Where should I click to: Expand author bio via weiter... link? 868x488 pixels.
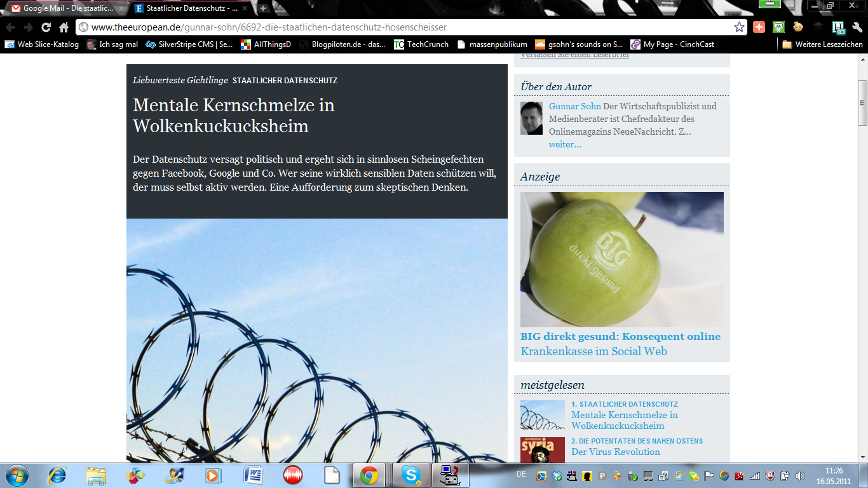[x=565, y=144]
